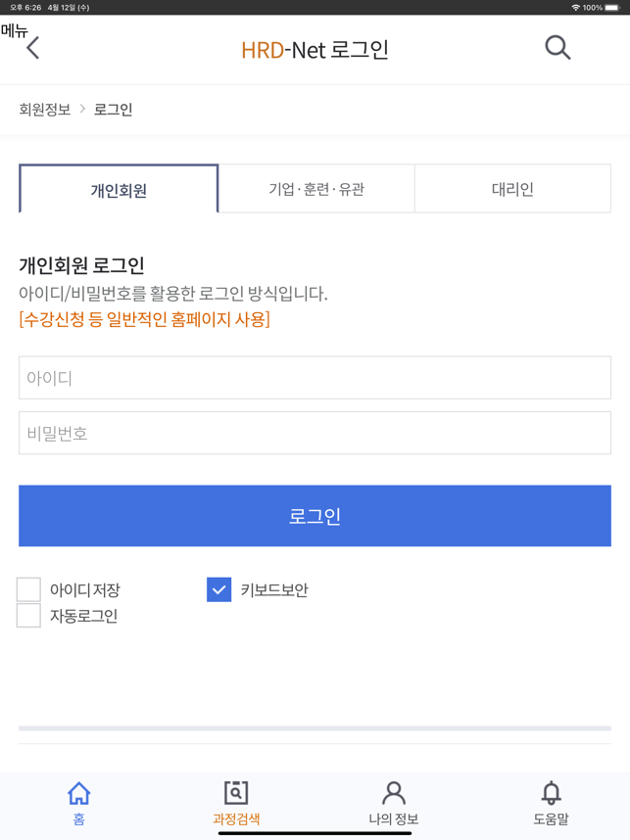630x840 pixels.
Task: Tap the Wi-Fi status icon
Action: coord(576,8)
